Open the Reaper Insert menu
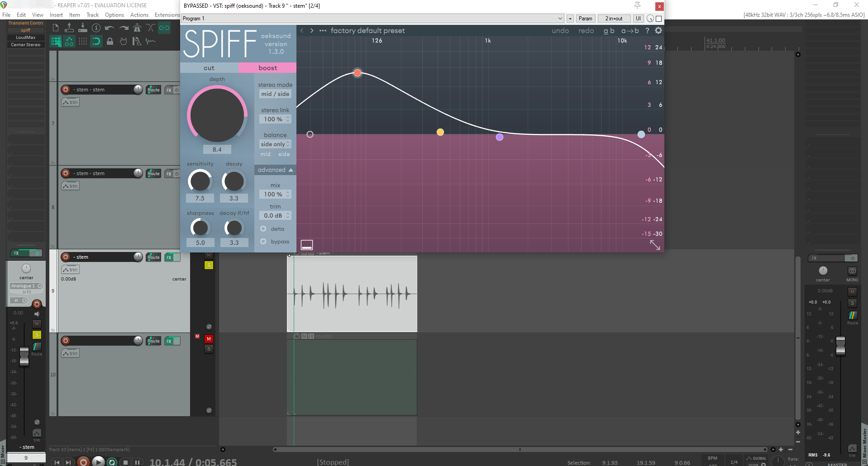 56,15
